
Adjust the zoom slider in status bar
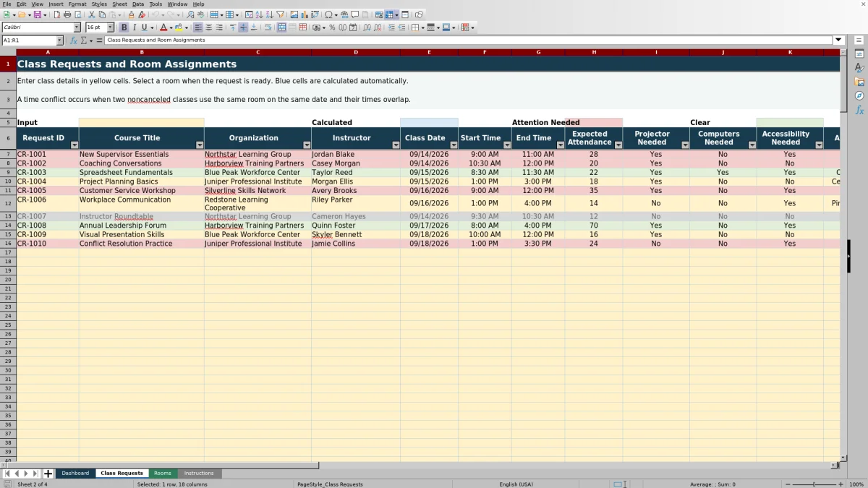point(814,484)
